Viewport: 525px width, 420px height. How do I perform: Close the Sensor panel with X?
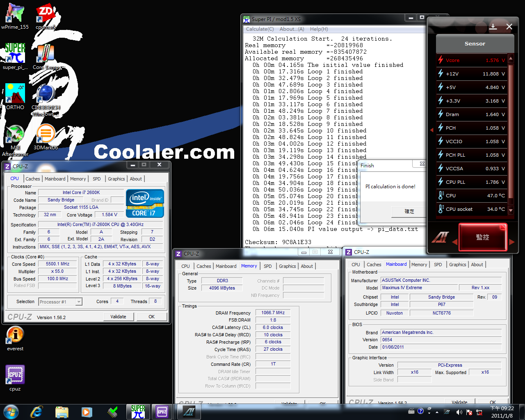(509, 27)
